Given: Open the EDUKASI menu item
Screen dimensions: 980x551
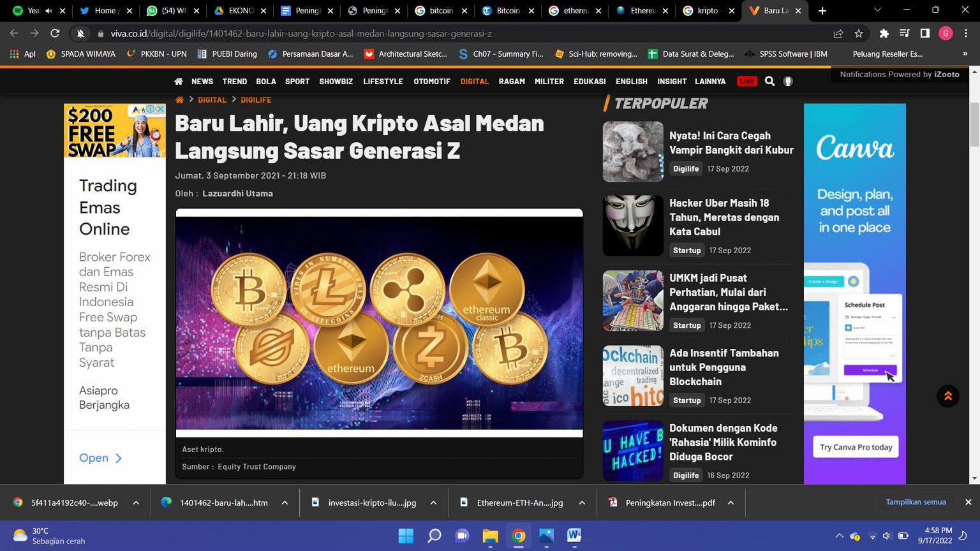Looking at the screenshot, I should 590,81.
